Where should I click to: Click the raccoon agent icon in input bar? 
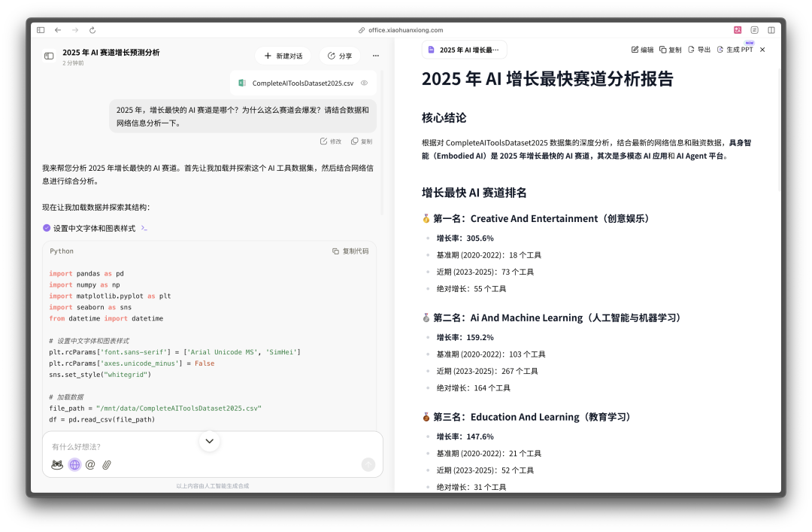point(57,464)
